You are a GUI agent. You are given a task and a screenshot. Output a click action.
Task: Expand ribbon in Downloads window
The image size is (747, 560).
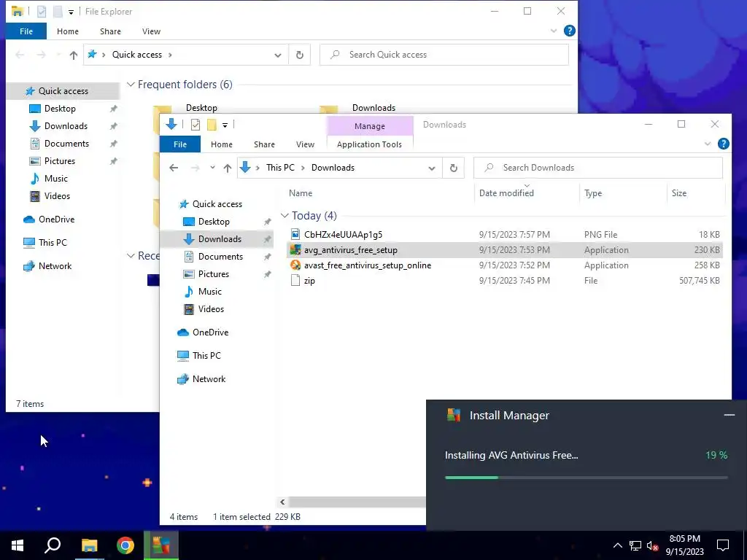coord(708,144)
